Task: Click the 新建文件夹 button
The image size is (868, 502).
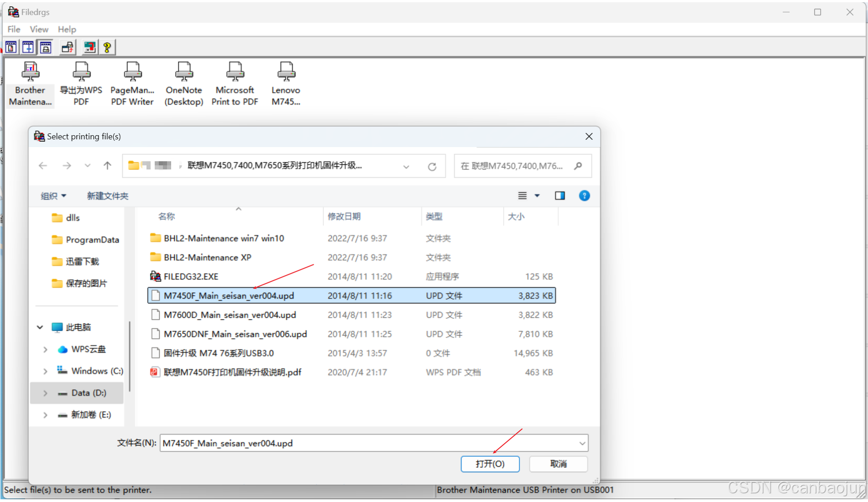Action: tap(108, 196)
